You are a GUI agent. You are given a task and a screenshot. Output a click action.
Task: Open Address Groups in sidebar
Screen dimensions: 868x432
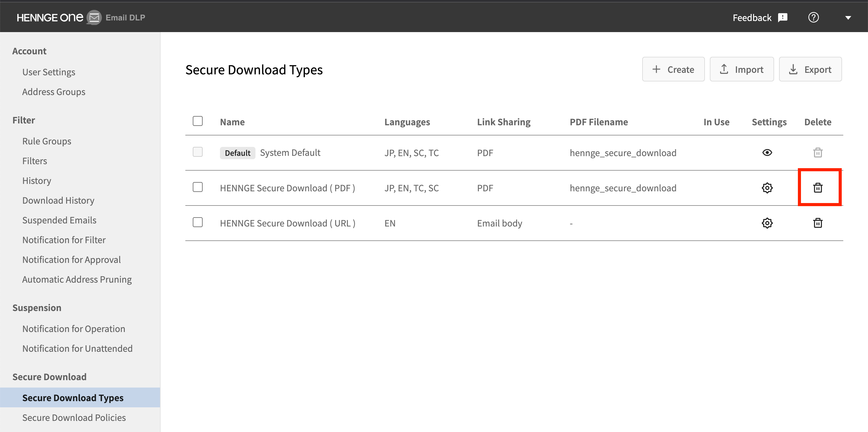54,92
